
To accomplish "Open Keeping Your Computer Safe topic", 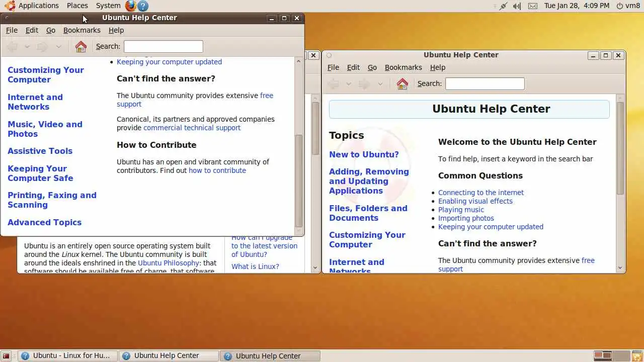I will tap(40, 173).
